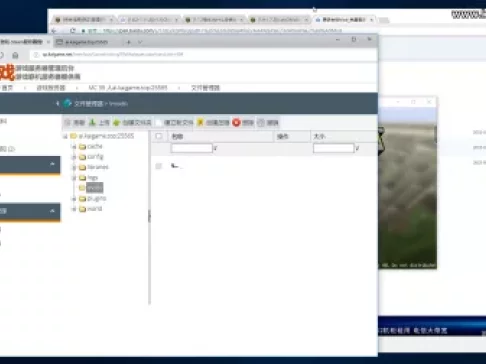Click the yellow star toolbar icon
Viewport: 486px width, 364px height.
click(200, 122)
